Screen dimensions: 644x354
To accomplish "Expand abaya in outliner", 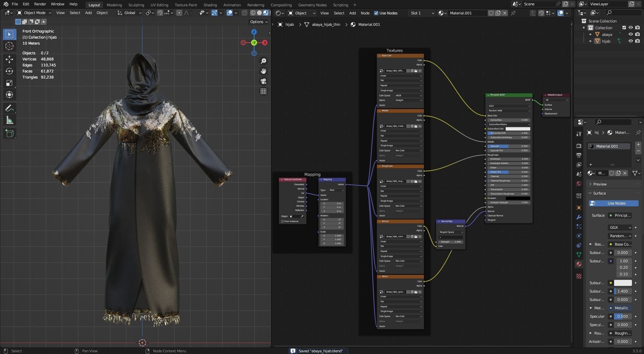I will (x=591, y=34).
